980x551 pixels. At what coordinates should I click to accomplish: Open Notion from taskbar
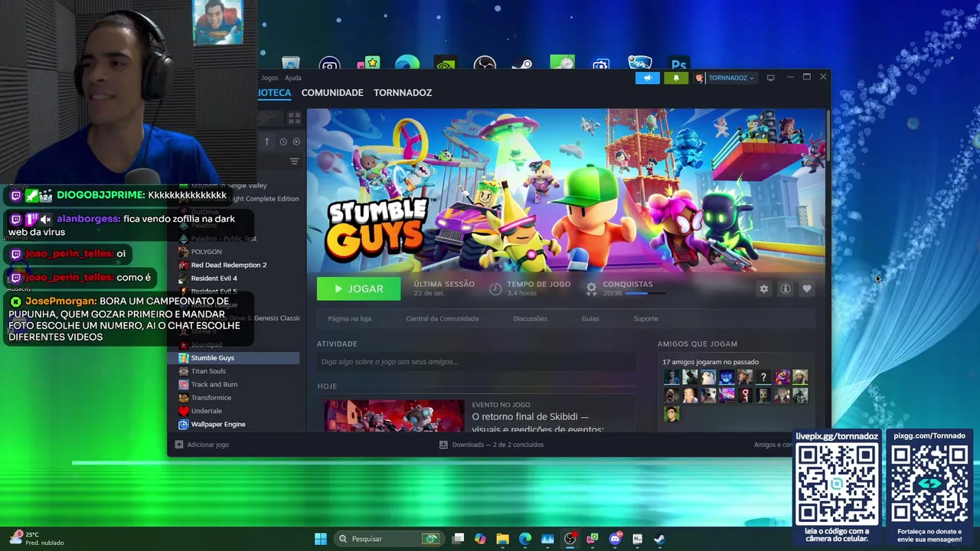[x=637, y=539]
